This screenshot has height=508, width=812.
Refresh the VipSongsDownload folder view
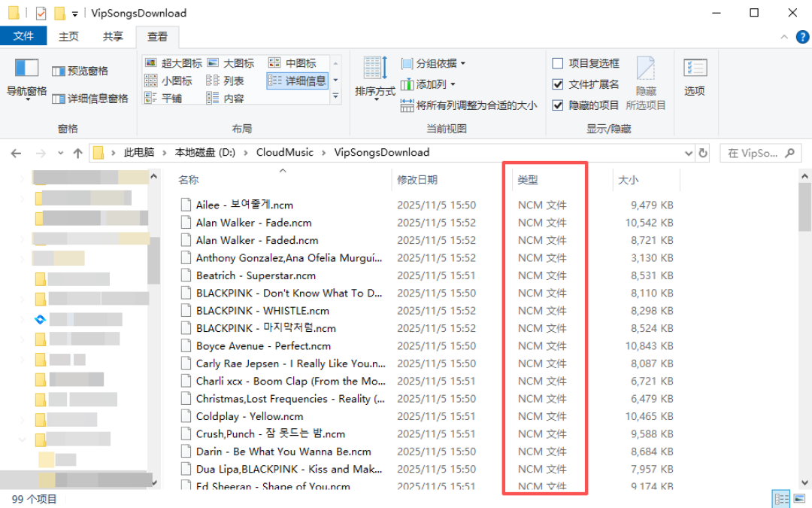(703, 153)
